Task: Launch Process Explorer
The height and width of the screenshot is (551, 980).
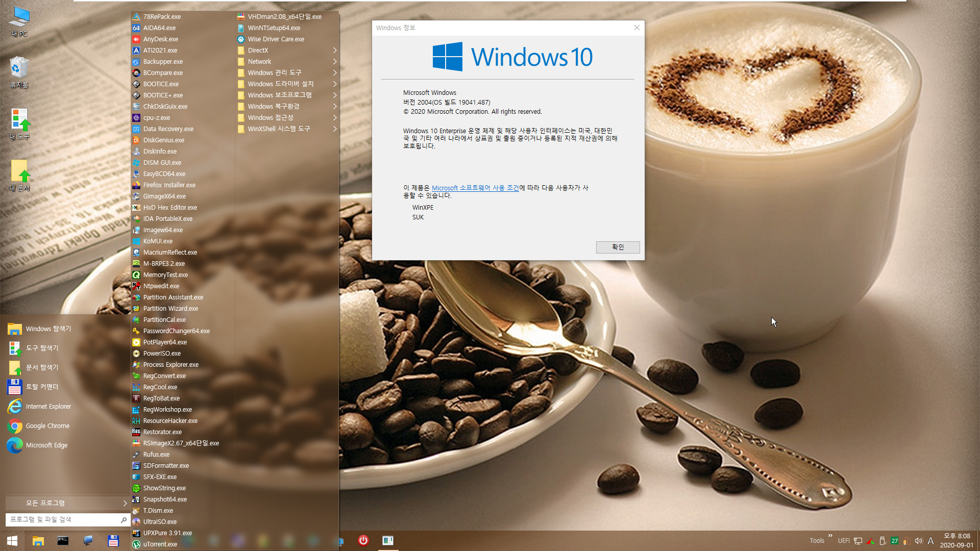Action: (170, 365)
